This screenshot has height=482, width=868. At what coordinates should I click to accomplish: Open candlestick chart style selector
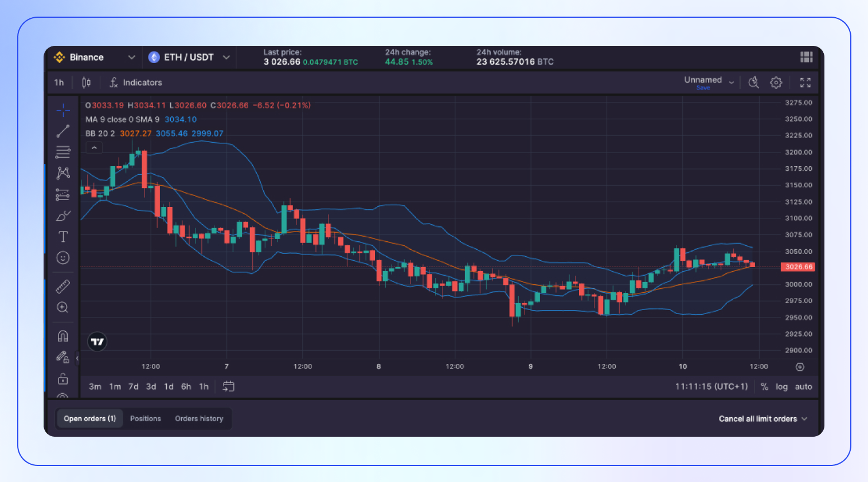point(87,83)
